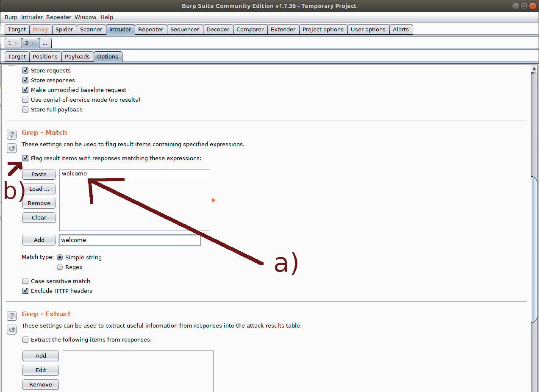The height and width of the screenshot is (392, 539).
Task: Open the Burp menu
Action: [11, 17]
